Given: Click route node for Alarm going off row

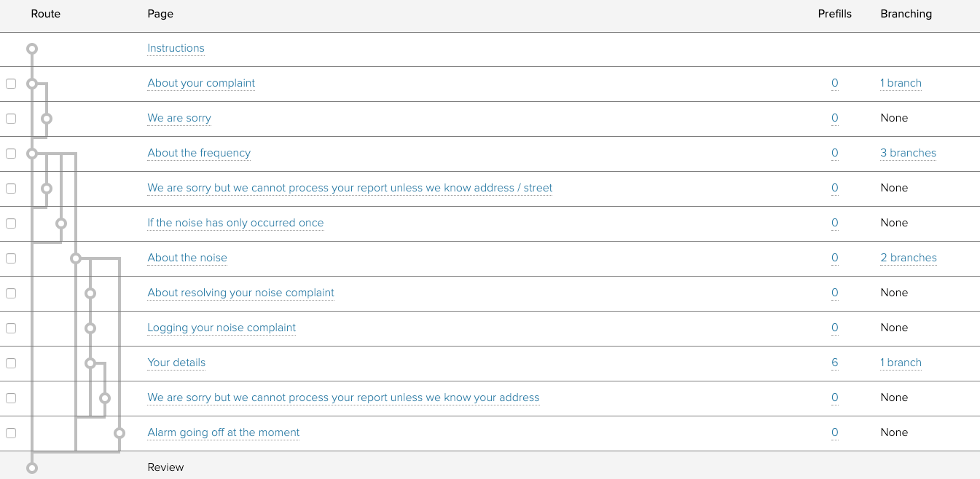Looking at the screenshot, I should click(119, 433).
